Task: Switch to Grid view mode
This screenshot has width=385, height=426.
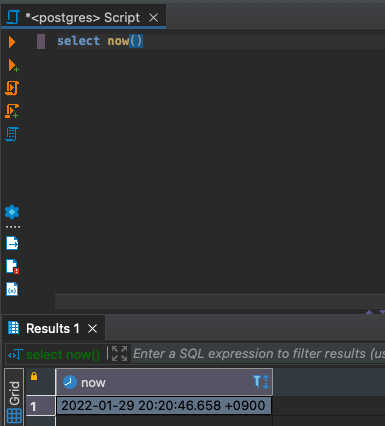Action: (14, 397)
